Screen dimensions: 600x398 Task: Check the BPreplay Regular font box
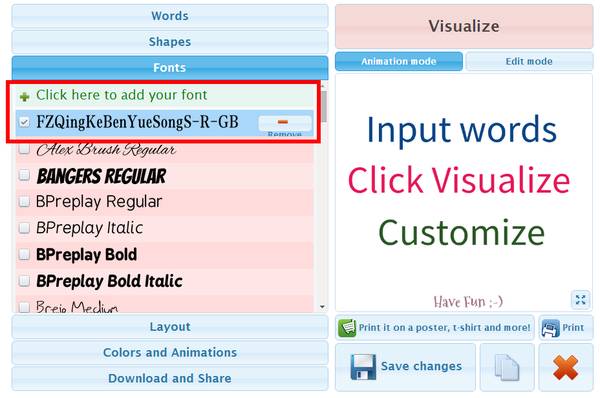point(24,202)
